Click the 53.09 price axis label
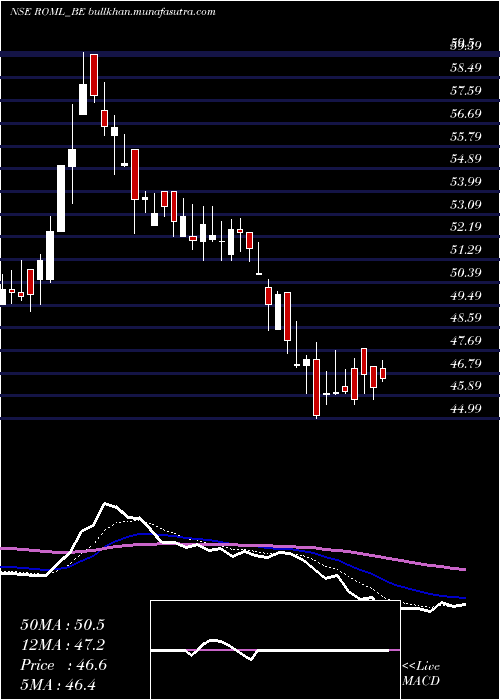The height and width of the screenshot is (700, 500). pos(466,204)
